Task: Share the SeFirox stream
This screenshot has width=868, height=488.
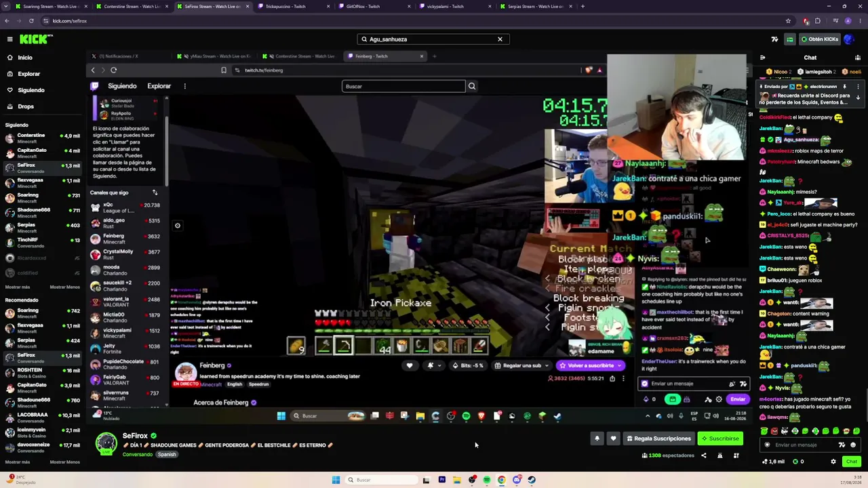Action: [x=703, y=455]
